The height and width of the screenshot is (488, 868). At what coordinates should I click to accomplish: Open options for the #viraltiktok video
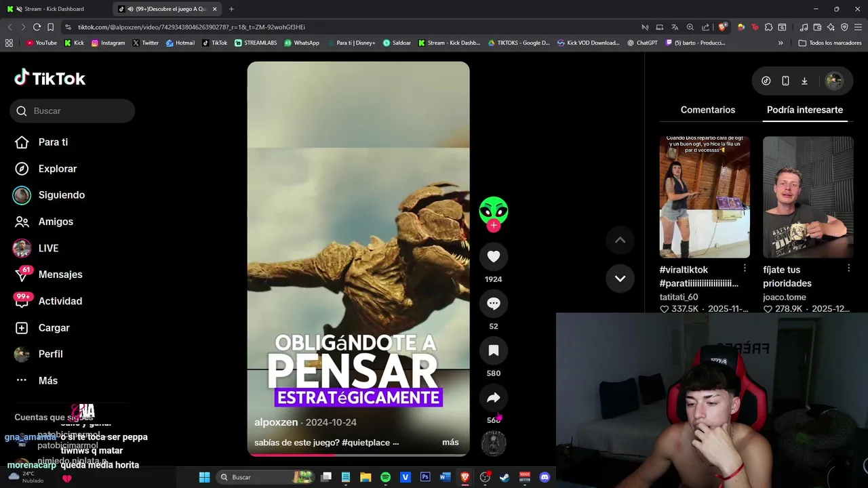[745, 269]
